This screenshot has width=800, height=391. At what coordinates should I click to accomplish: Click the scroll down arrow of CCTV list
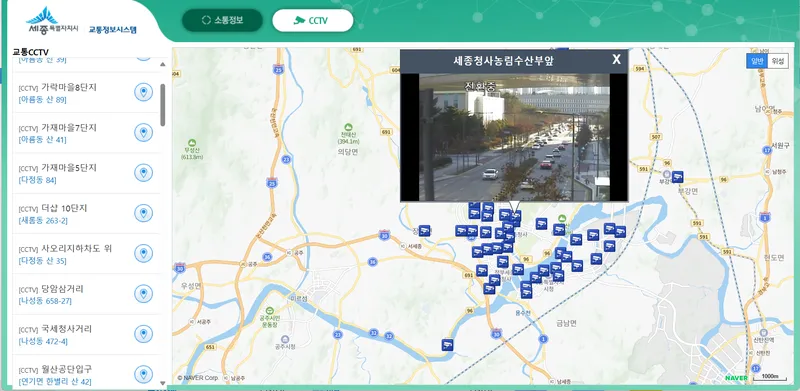(x=163, y=382)
